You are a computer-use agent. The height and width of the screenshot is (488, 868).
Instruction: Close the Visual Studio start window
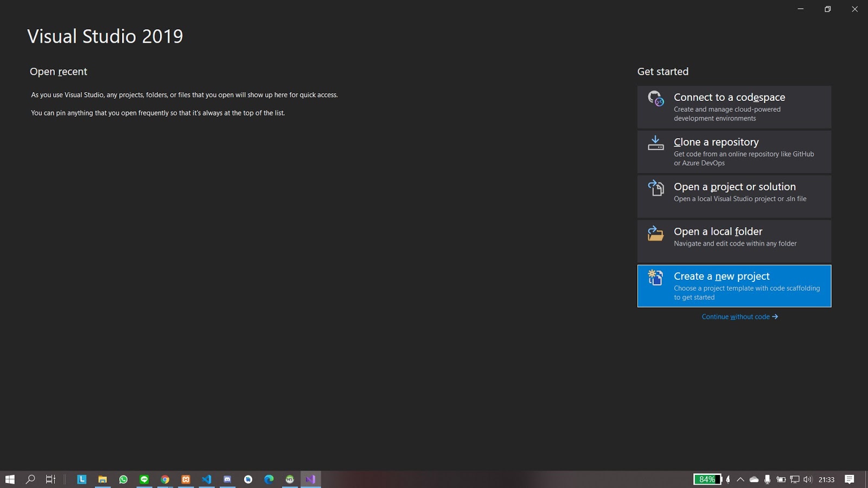click(854, 9)
